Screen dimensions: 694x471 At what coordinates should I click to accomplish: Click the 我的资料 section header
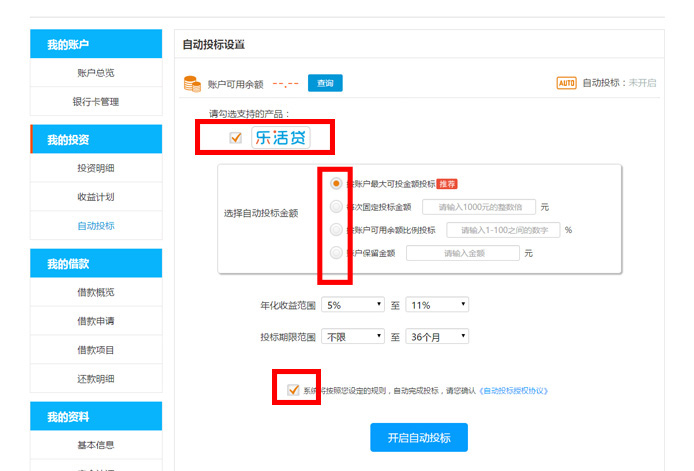(96, 416)
